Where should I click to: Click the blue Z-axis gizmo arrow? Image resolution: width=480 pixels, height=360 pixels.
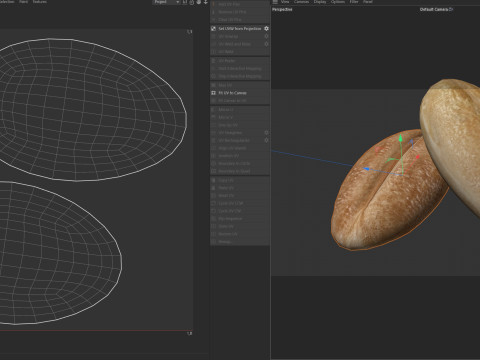point(366,169)
